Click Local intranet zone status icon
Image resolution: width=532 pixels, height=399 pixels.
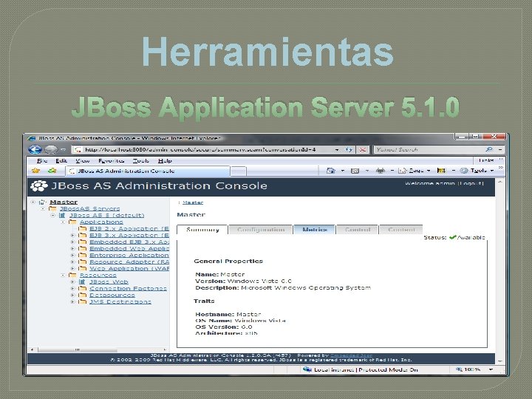pos(307,369)
